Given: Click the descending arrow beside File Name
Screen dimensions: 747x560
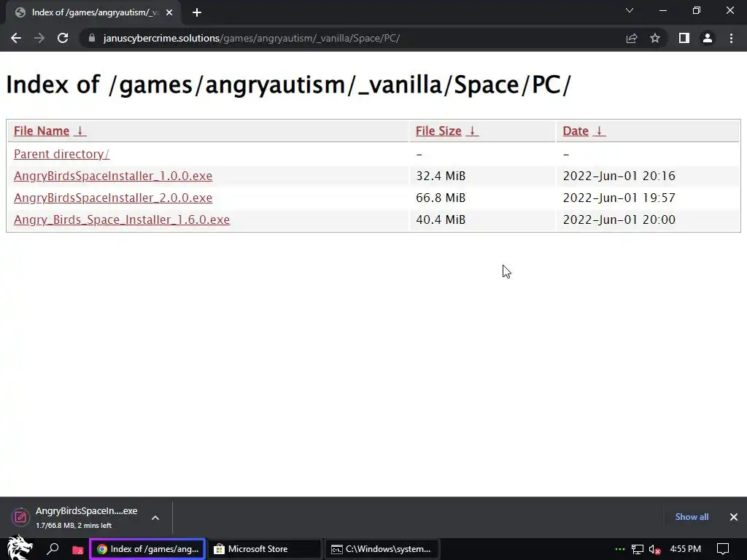Looking at the screenshot, I should [x=80, y=131].
